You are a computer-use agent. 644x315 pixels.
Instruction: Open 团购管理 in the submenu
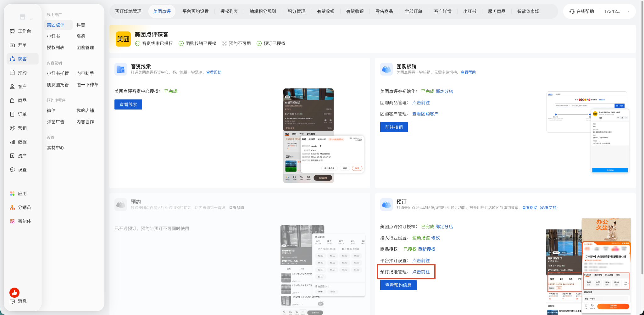point(85,48)
